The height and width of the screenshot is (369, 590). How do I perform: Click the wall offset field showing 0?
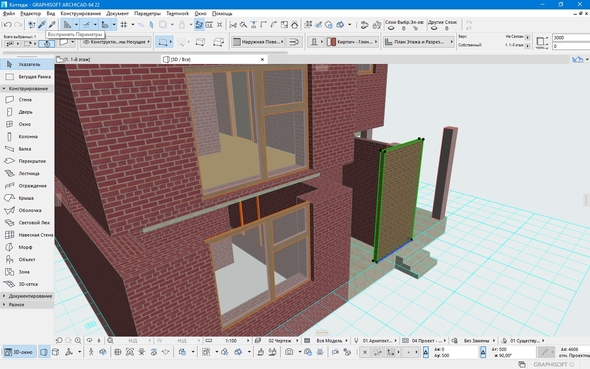coord(571,46)
